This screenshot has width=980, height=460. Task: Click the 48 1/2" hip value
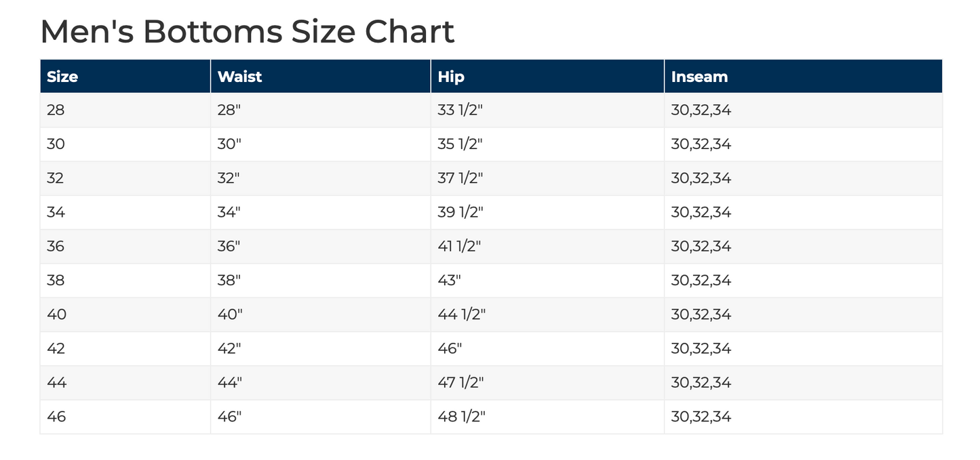pos(461,416)
